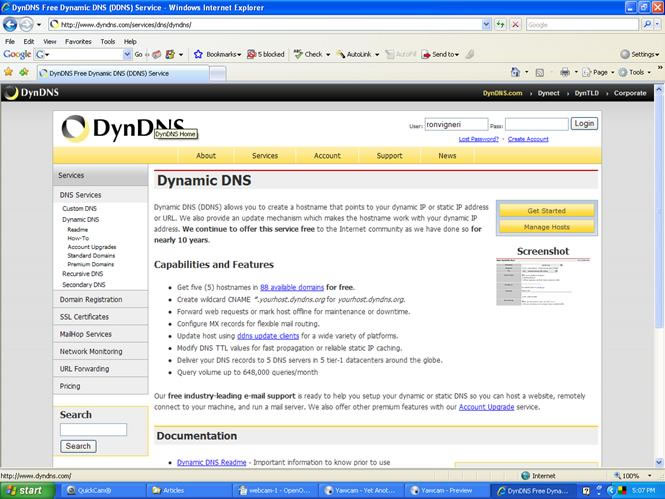Image resolution: width=665 pixels, height=499 pixels.
Task: Select Custom DNS in the sidebar
Action: click(x=79, y=208)
